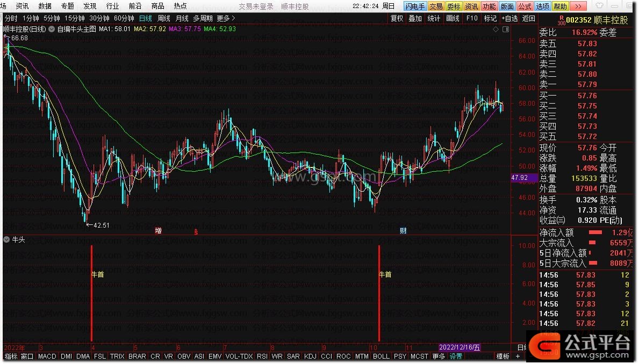Open the 商品 menu
Viewport: 639px width, 364px height.
pos(157,6)
